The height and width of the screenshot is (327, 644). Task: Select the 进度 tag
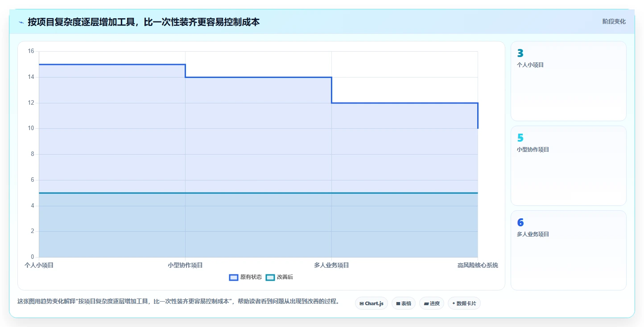pyautogui.click(x=432, y=303)
